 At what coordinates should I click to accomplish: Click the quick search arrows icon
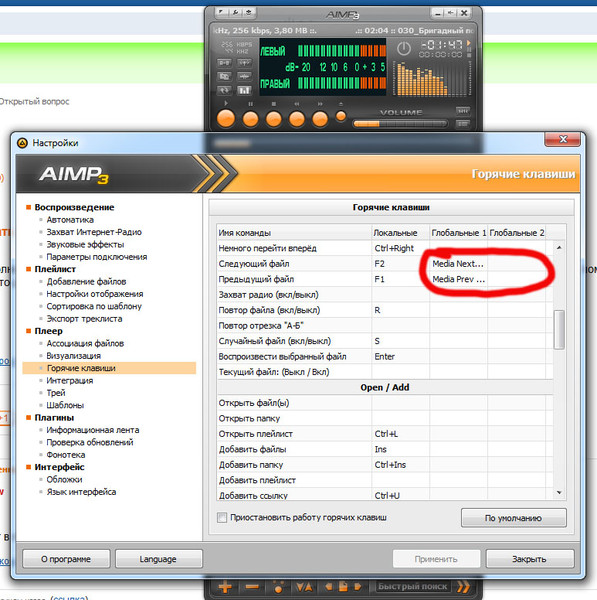[x=463, y=587]
